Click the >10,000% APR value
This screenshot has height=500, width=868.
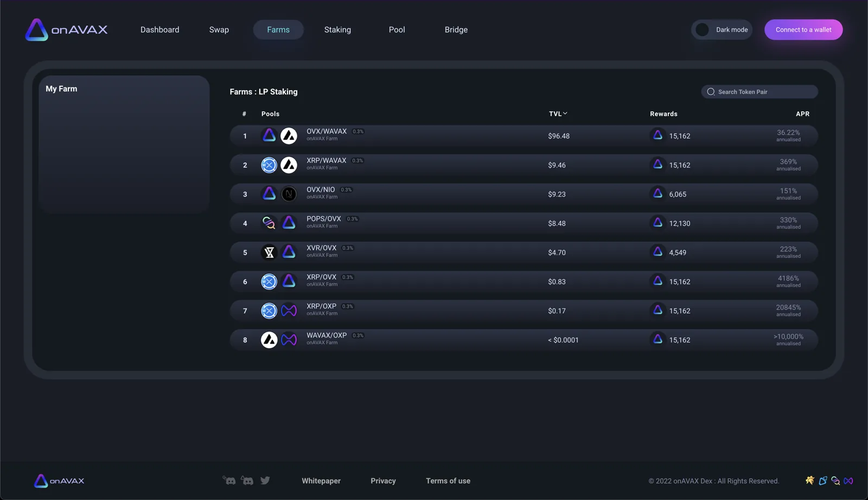pos(788,337)
